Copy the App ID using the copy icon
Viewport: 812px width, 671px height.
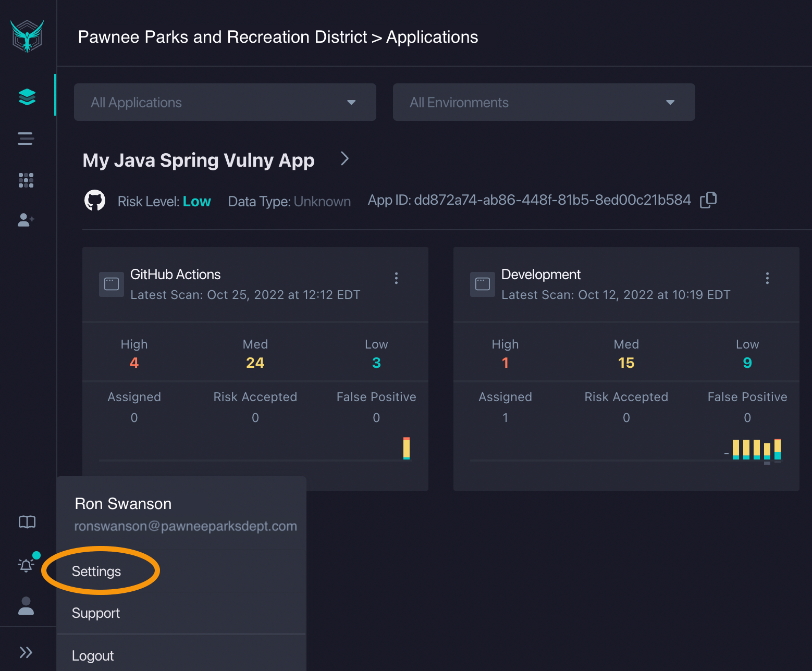pyautogui.click(x=709, y=200)
